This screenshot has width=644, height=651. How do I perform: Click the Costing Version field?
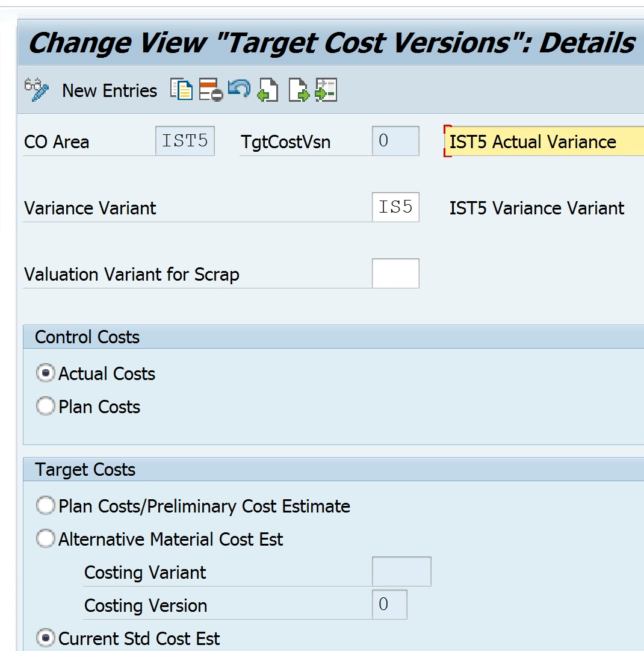pyautogui.click(x=389, y=605)
